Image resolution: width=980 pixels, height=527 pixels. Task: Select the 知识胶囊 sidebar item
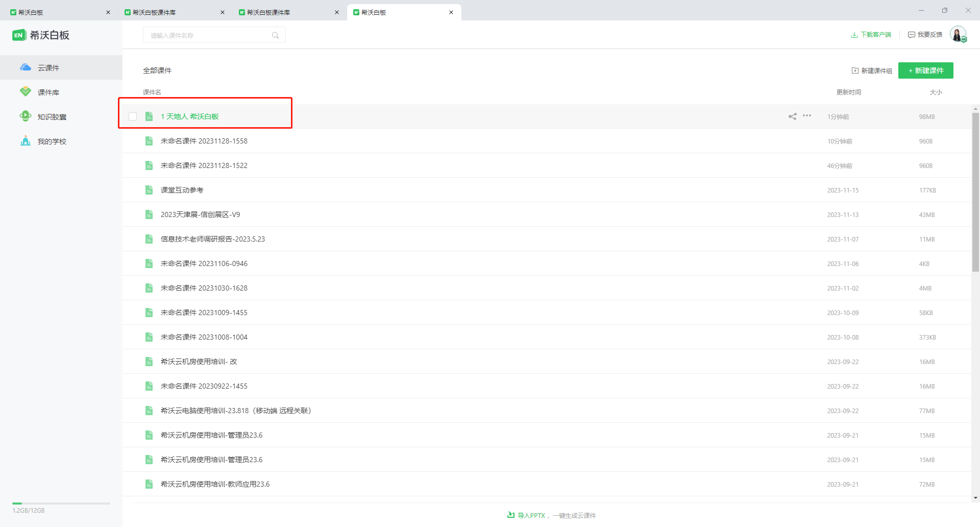(61, 116)
